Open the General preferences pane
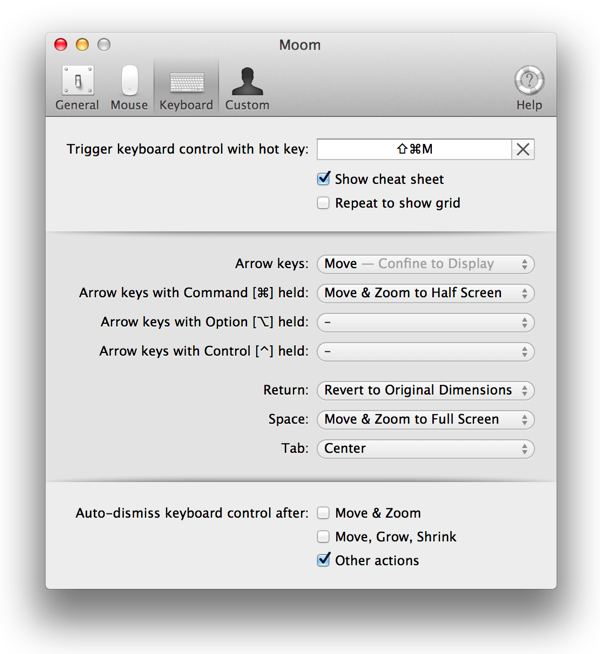 click(x=77, y=88)
